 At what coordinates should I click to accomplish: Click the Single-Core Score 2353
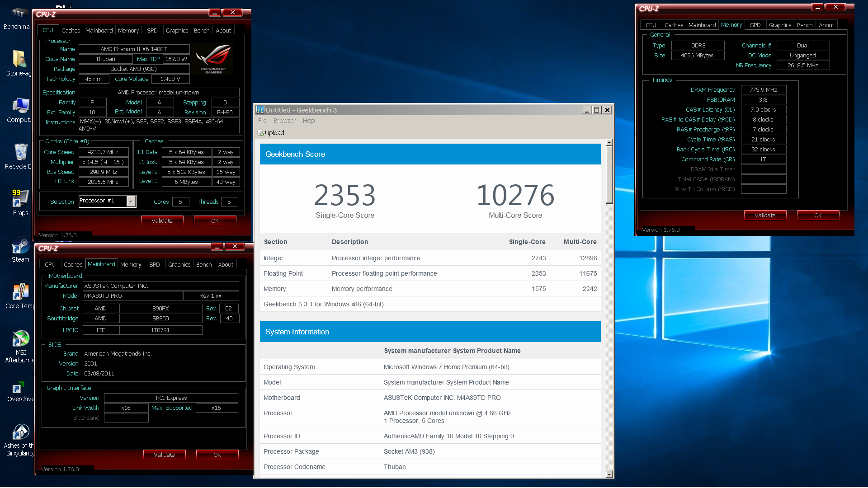point(345,195)
